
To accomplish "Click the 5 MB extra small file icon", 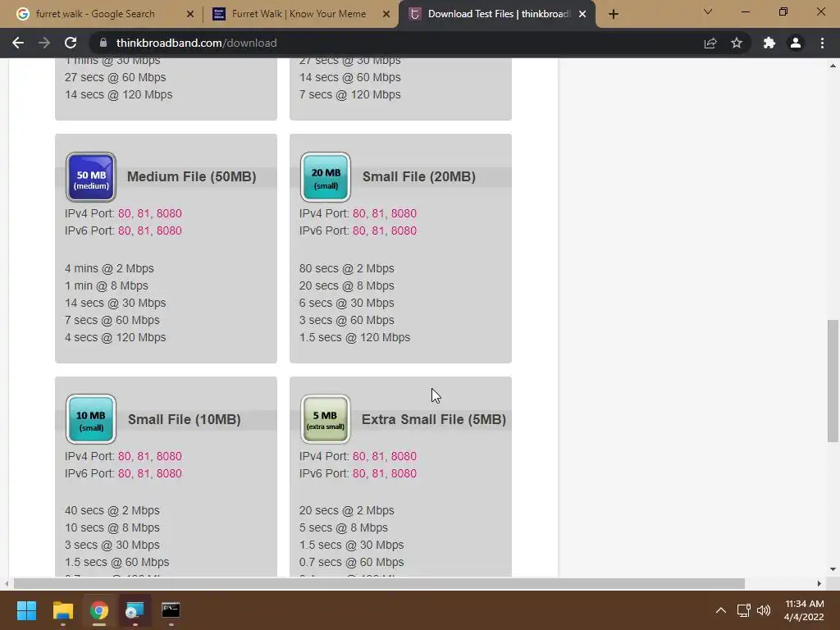I will pos(326,419).
